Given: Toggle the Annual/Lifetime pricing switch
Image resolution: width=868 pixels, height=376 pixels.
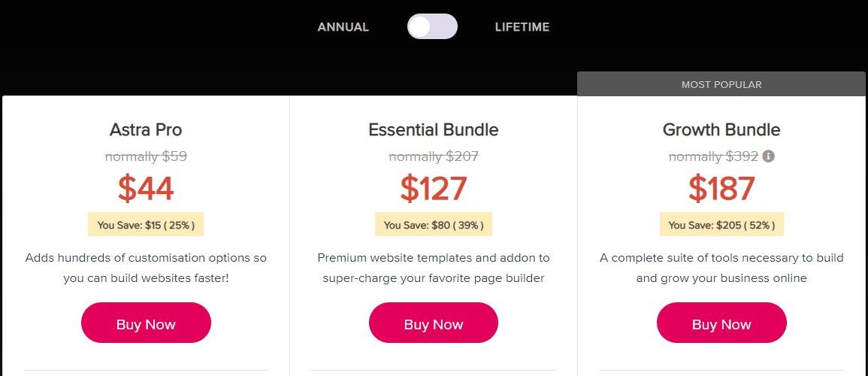Looking at the screenshot, I should pos(432,26).
